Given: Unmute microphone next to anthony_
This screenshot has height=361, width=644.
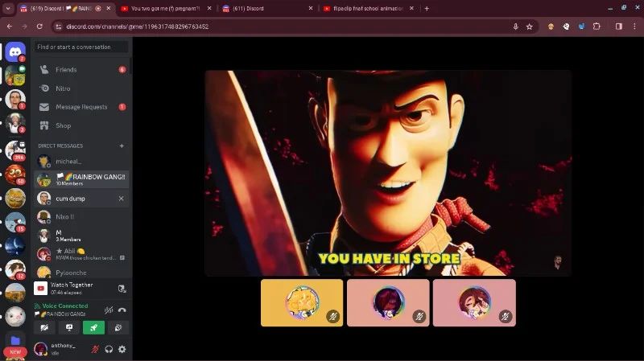Looking at the screenshot, I should coord(95,349).
